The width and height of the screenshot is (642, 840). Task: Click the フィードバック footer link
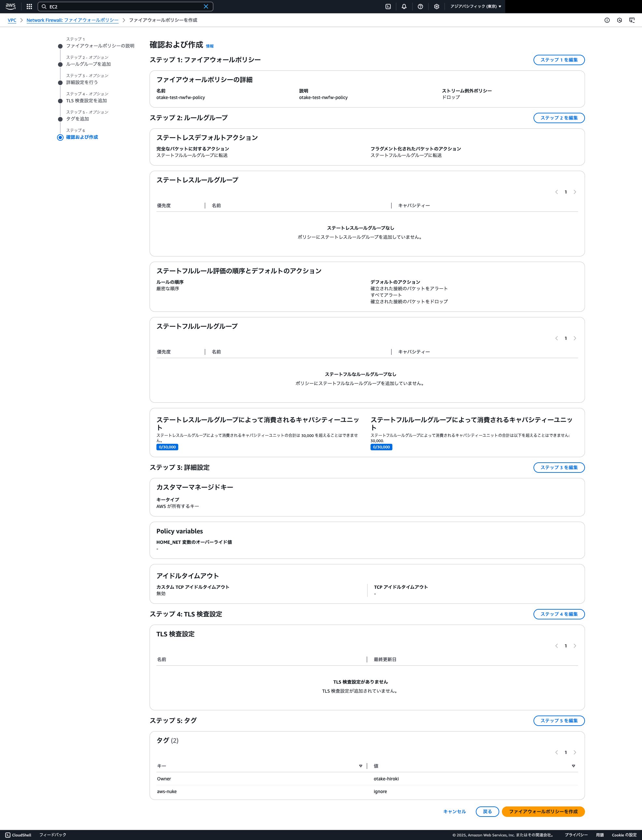pos(53,835)
